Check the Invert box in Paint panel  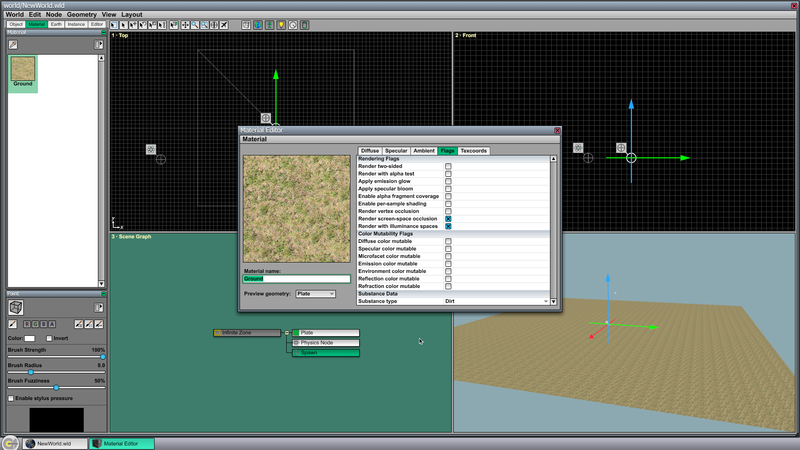click(x=49, y=338)
